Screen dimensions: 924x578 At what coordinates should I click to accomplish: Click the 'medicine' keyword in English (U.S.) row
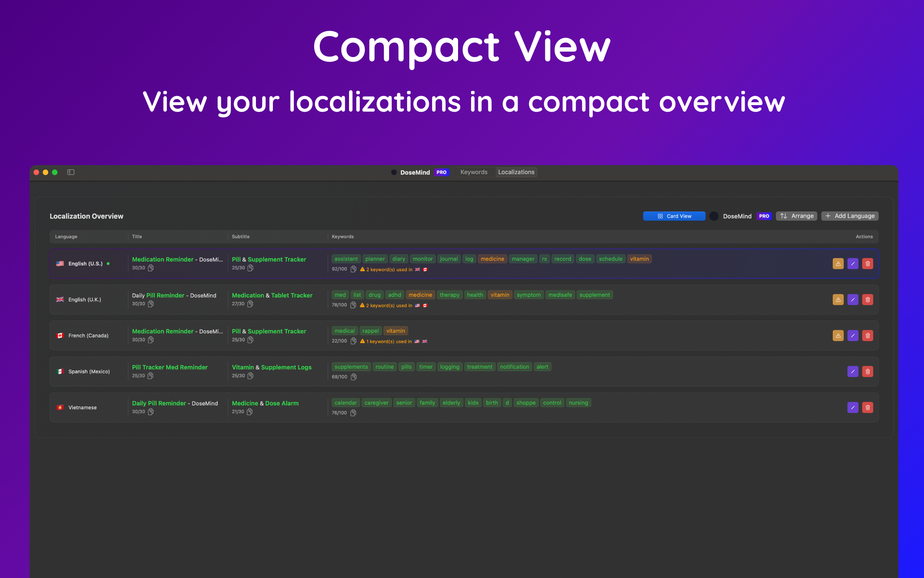(x=492, y=259)
